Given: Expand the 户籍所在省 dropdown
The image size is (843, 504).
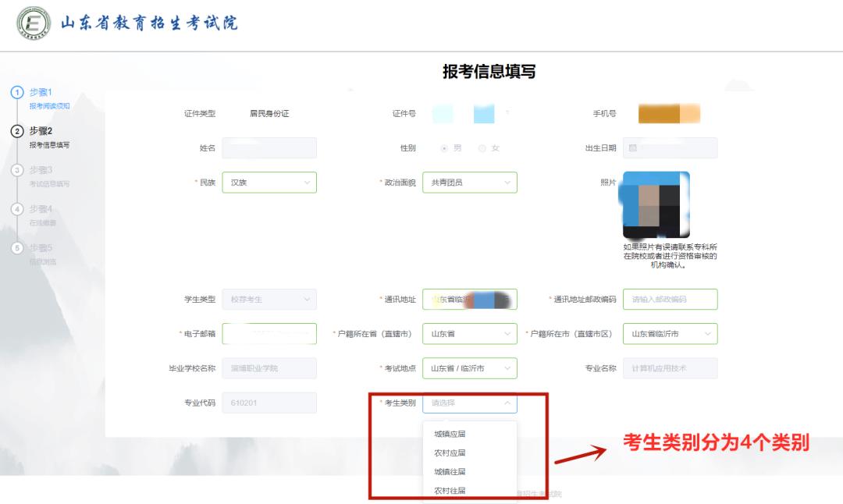Looking at the screenshot, I should [x=469, y=333].
